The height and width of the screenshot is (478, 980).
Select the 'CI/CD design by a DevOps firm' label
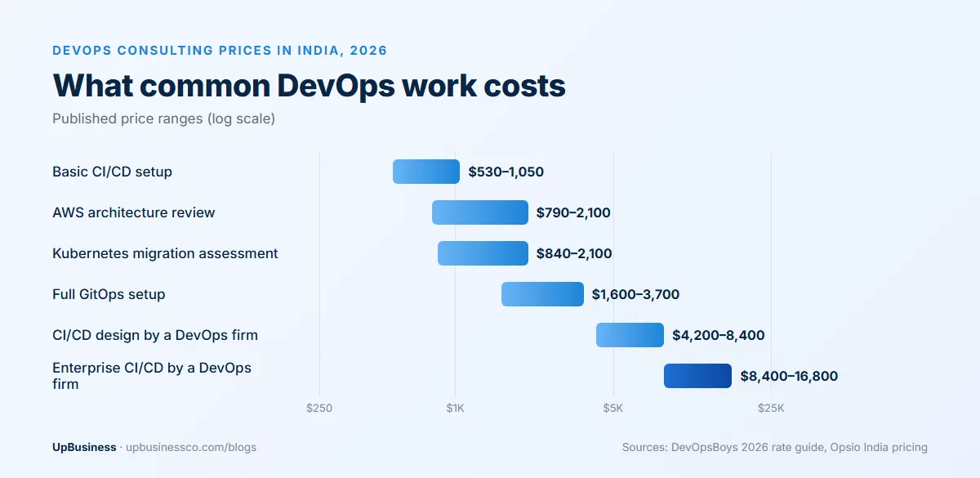[x=155, y=335]
